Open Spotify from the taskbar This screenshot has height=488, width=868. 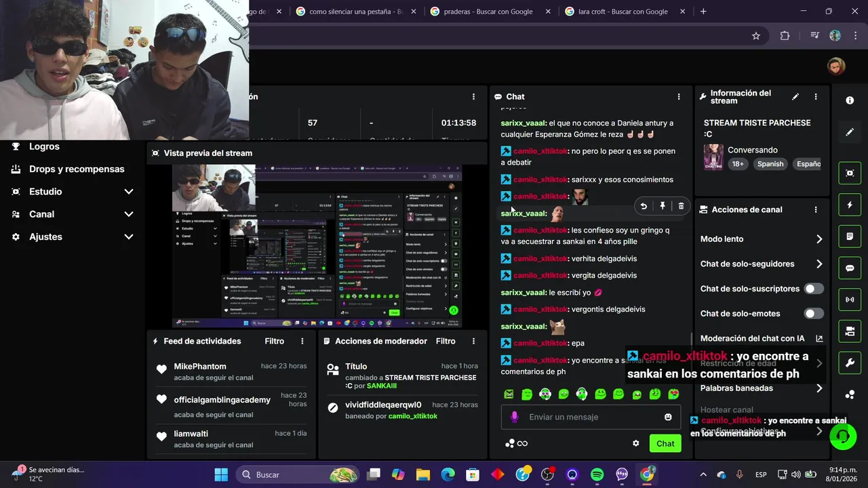point(597,475)
